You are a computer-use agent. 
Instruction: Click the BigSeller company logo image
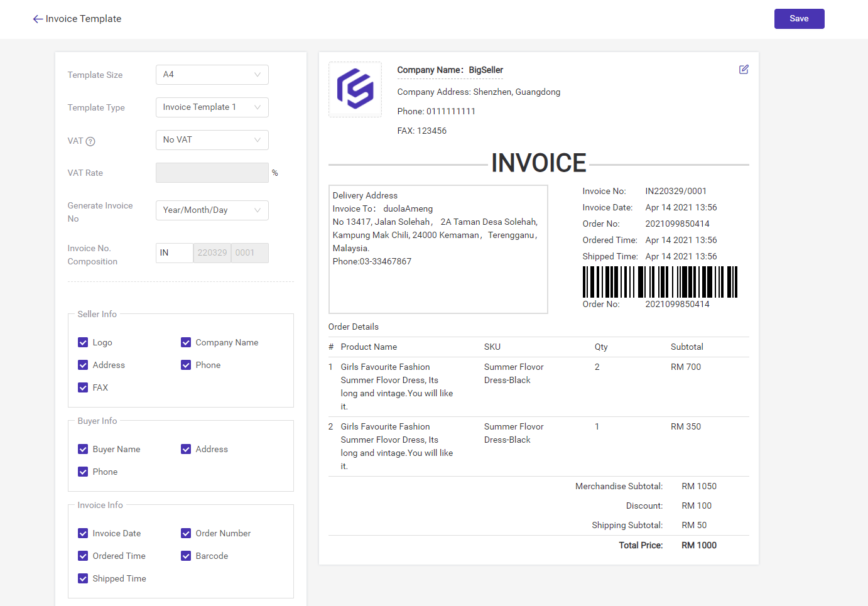355,89
